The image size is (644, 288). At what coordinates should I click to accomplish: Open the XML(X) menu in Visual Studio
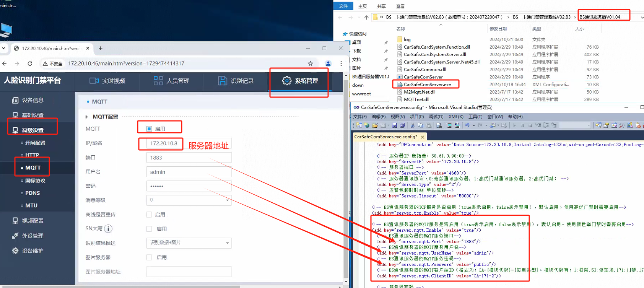(455, 117)
